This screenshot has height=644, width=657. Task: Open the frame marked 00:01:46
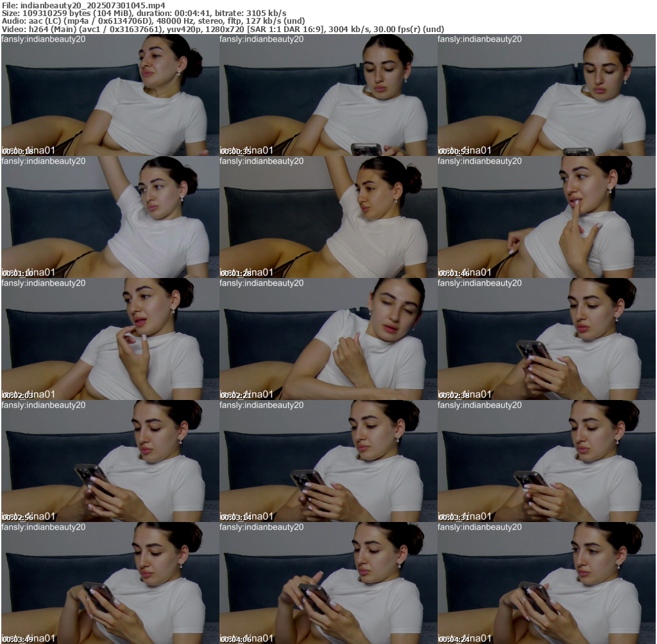tap(547, 217)
